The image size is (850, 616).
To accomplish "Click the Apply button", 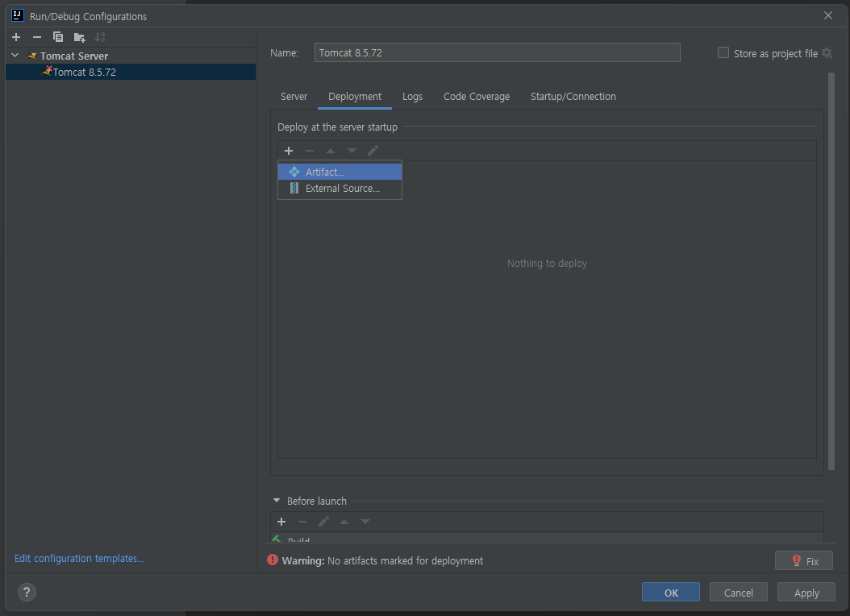I will [x=806, y=592].
